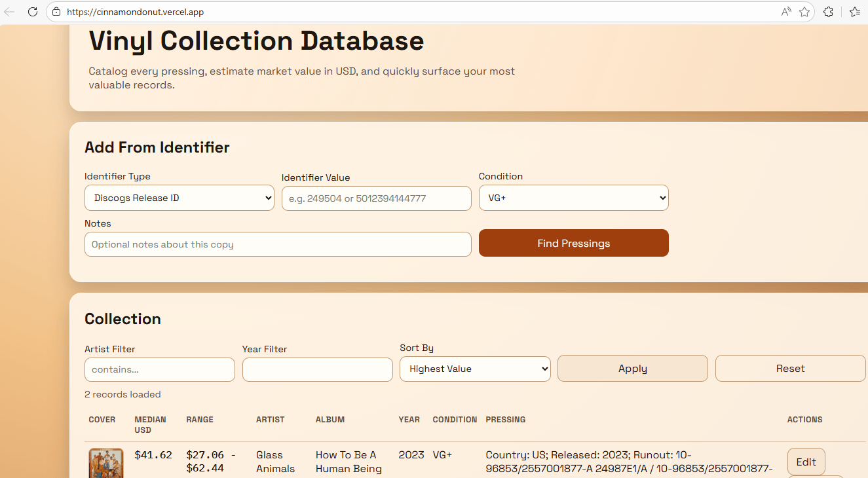Open the Identifier Type dropdown
The height and width of the screenshot is (478, 868).
coord(179,198)
